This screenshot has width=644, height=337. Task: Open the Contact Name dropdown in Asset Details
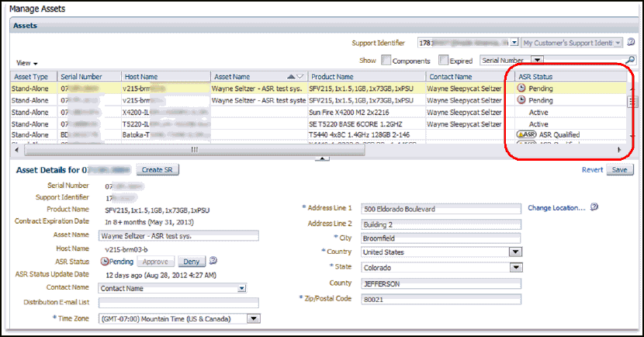tap(242, 289)
